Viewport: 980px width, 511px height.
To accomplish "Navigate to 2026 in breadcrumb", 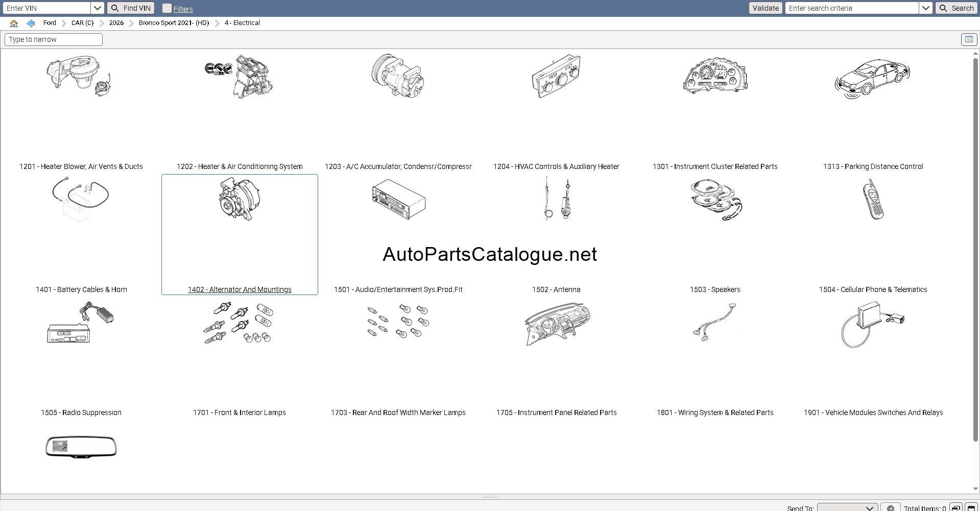I will 116,23.
